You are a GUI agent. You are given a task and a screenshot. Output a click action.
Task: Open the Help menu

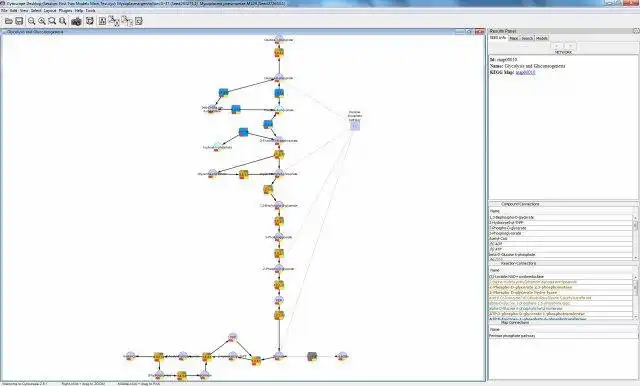click(x=79, y=11)
